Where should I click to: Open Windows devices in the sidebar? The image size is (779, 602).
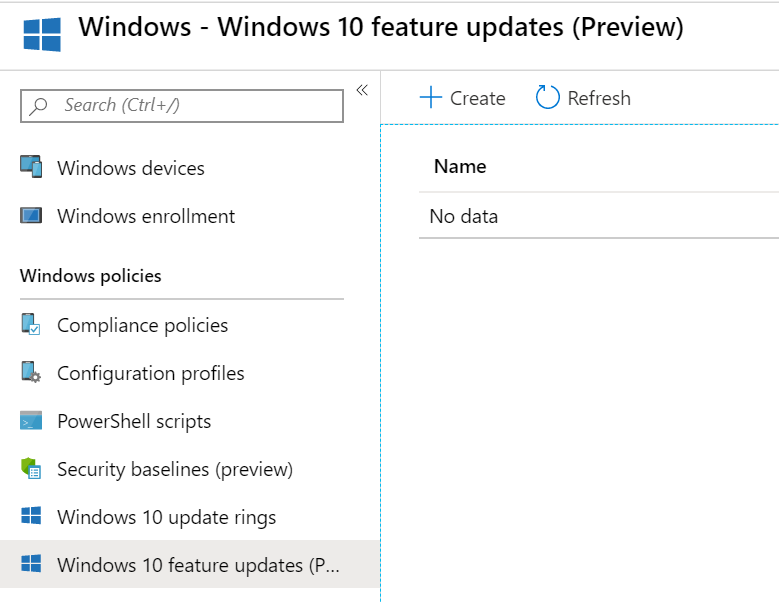(x=131, y=168)
